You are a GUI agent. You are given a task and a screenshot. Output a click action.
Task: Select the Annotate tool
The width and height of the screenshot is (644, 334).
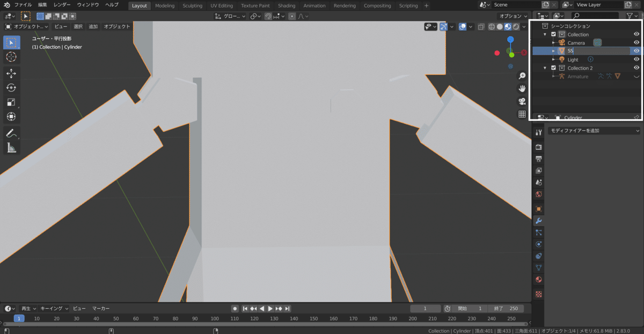point(11,133)
